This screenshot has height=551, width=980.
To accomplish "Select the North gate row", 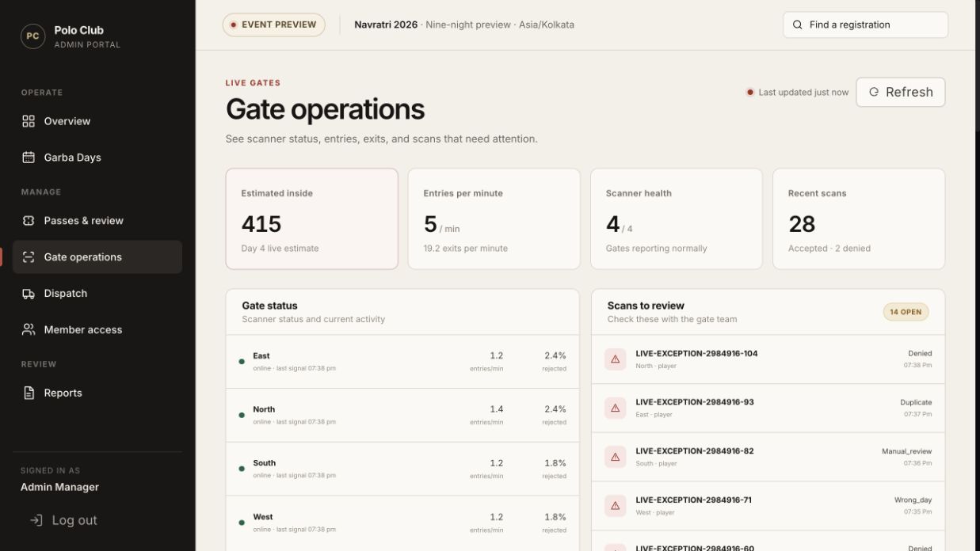I will (402, 416).
